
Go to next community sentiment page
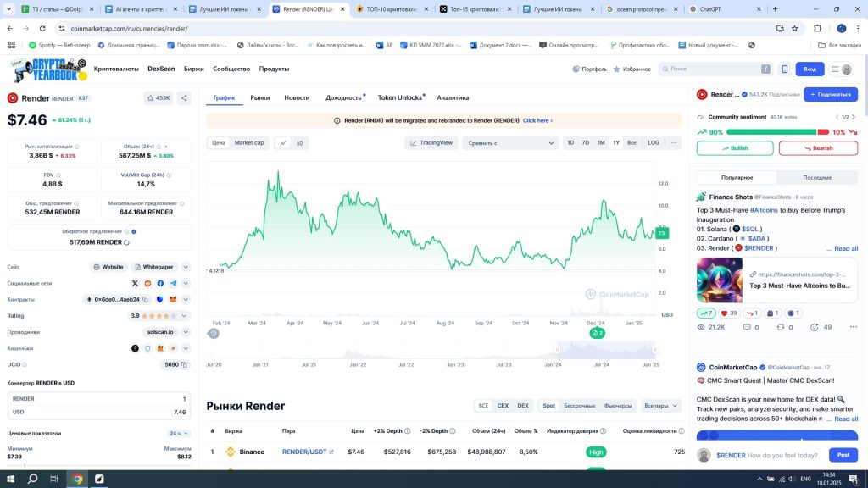point(854,117)
